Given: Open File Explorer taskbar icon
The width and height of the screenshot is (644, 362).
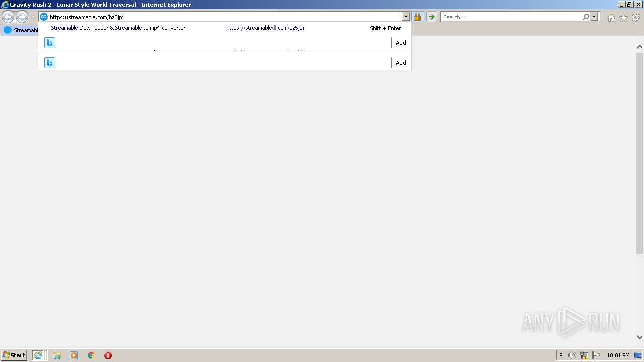Looking at the screenshot, I should pyautogui.click(x=57, y=355).
